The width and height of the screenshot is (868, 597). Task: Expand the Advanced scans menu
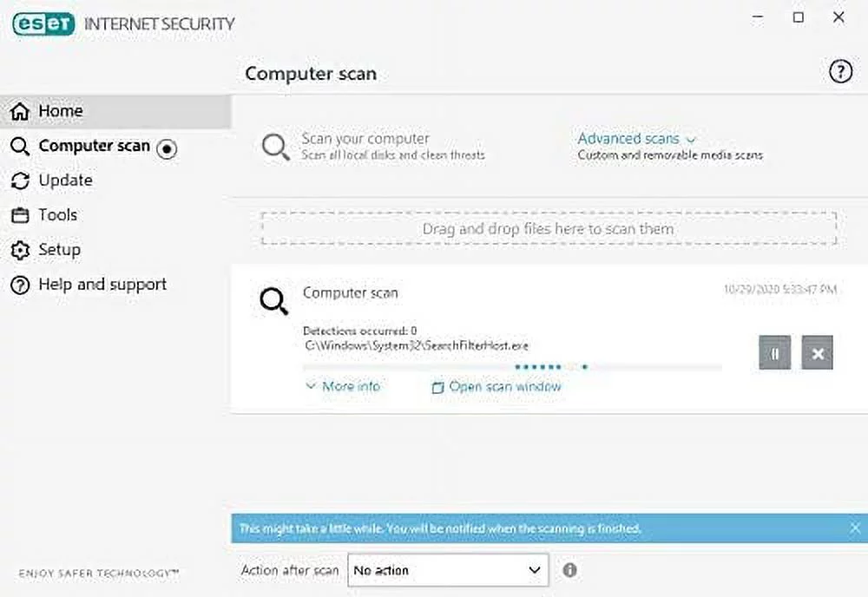pyautogui.click(x=628, y=138)
